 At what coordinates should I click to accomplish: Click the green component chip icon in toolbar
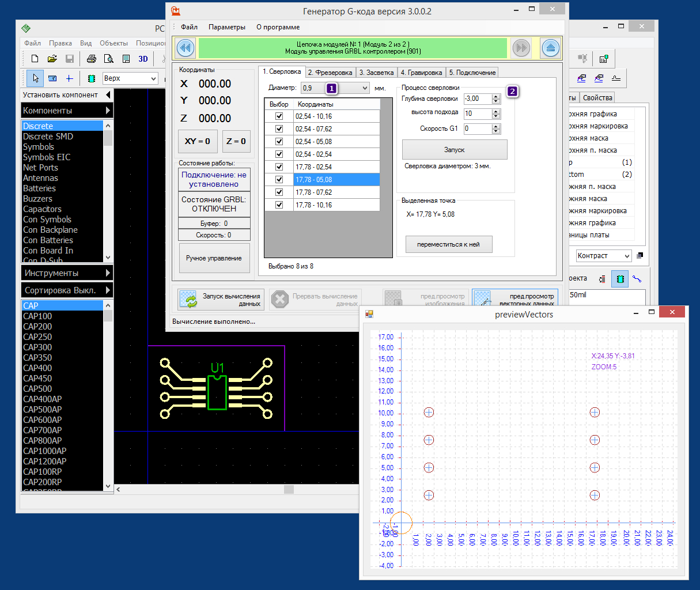point(91,78)
